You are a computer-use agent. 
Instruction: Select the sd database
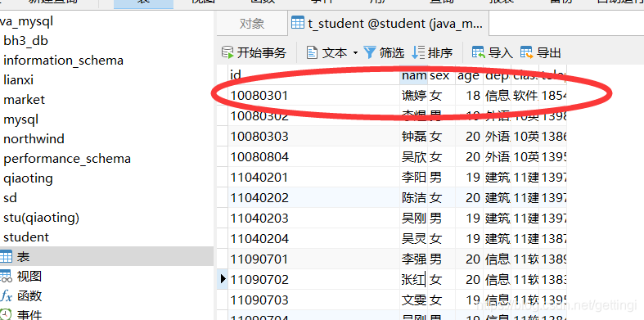(10, 198)
